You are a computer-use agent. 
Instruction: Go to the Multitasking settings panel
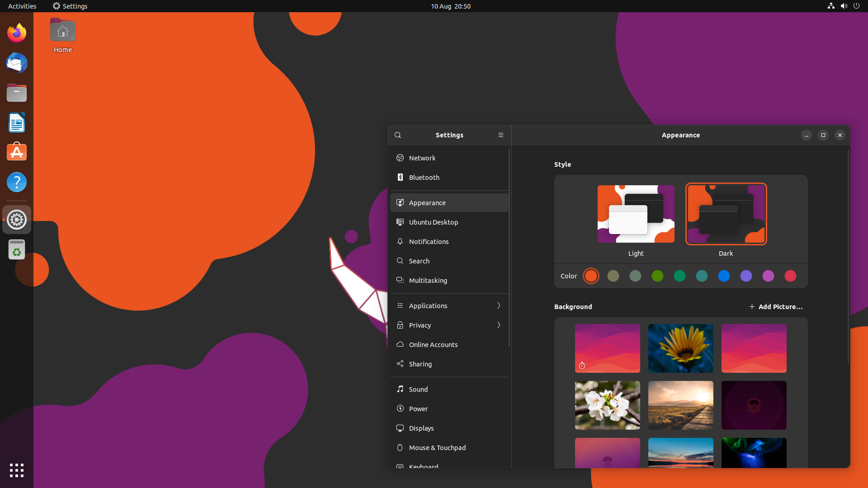(x=428, y=281)
